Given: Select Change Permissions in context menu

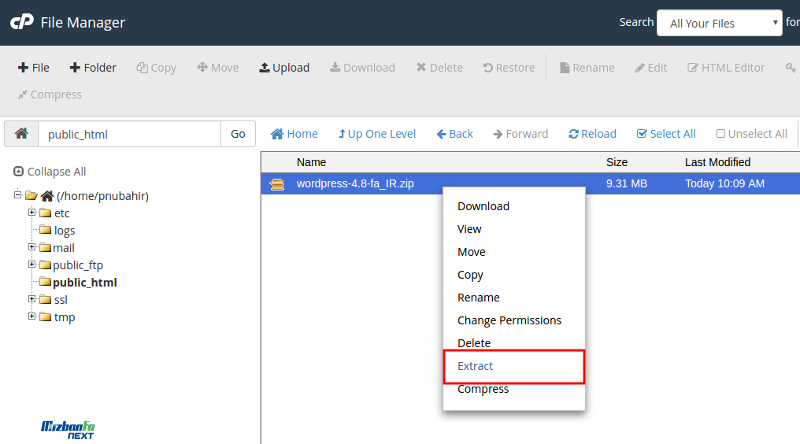Looking at the screenshot, I should (x=509, y=320).
